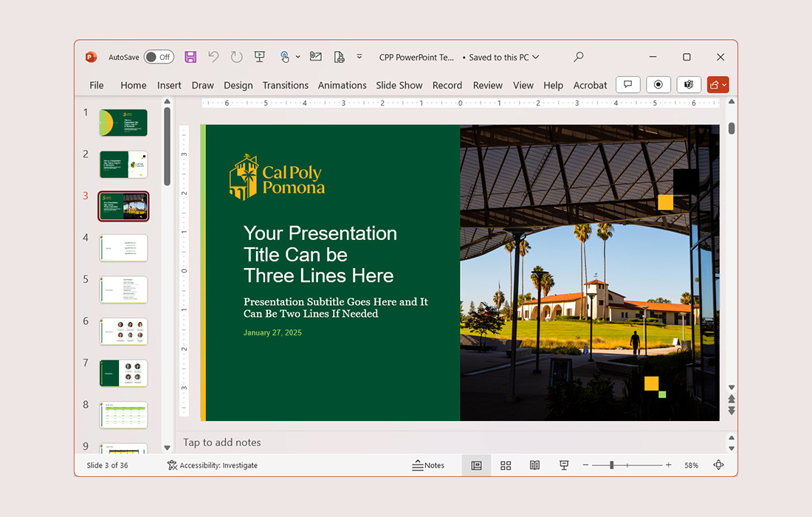Image resolution: width=812 pixels, height=517 pixels.
Task: Expand the Share button dropdown
Action: coord(724,84)
